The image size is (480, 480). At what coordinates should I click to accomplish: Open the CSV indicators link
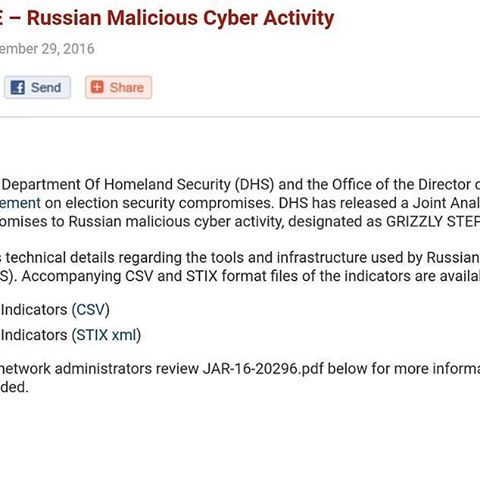[91, 310]
